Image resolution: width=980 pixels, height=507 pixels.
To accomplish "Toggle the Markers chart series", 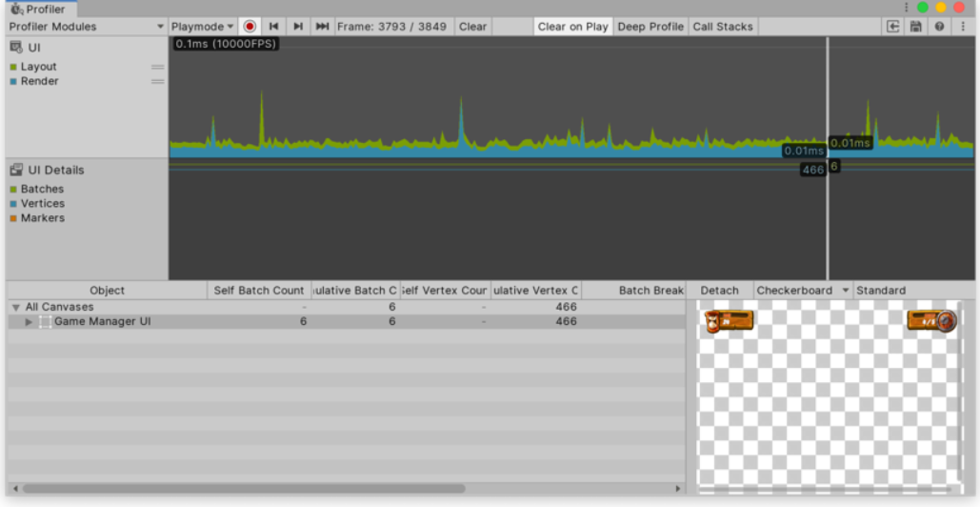I will (x=13, y=218).
